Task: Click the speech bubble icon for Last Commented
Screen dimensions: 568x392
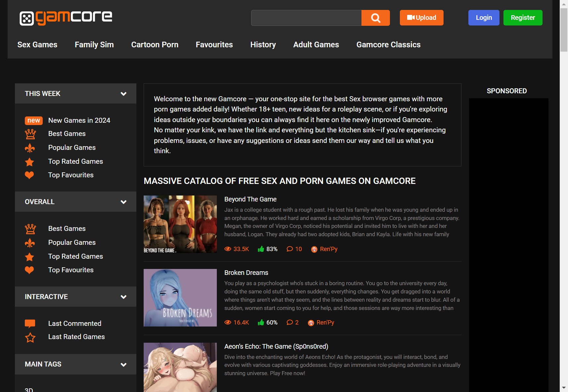Action: tap(30, 323)
